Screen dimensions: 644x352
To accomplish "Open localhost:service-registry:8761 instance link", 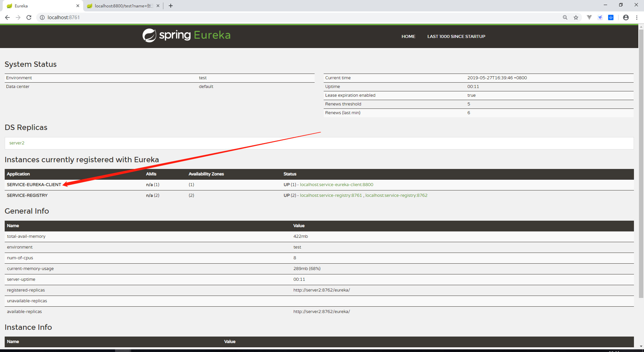I will pyautogui.click(x=331, y=195).
